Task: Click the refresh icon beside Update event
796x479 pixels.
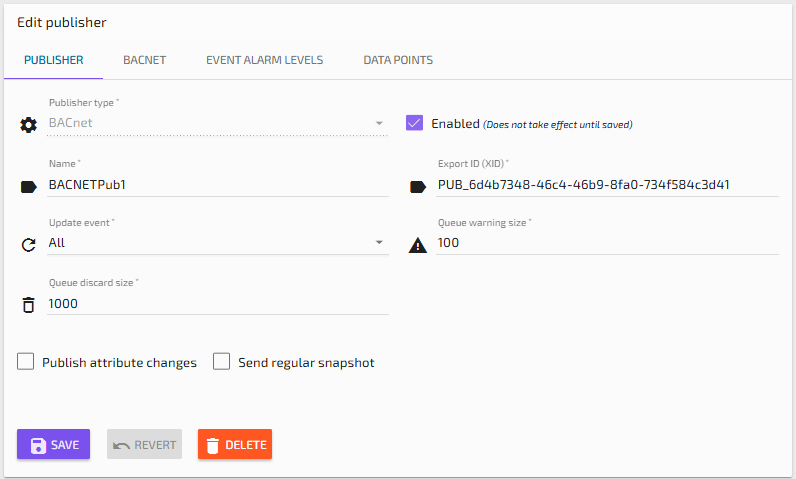Action: tap(28, 244)
